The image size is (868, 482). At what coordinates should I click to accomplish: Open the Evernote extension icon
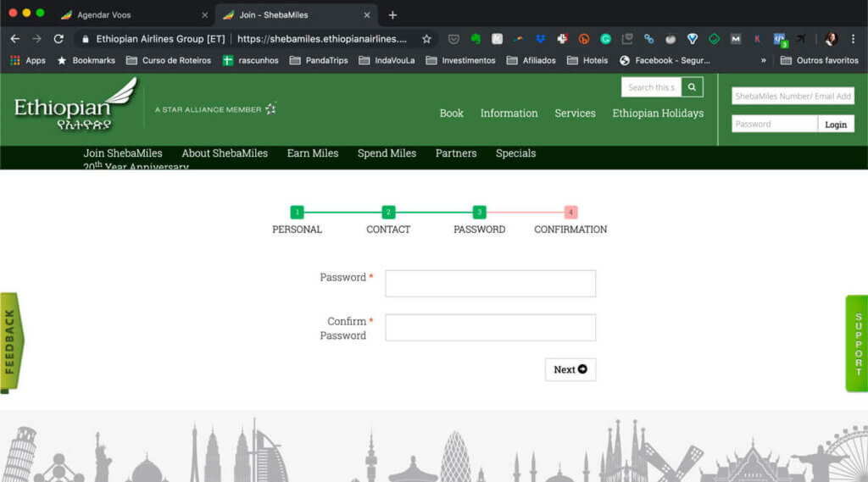(476, 39)
